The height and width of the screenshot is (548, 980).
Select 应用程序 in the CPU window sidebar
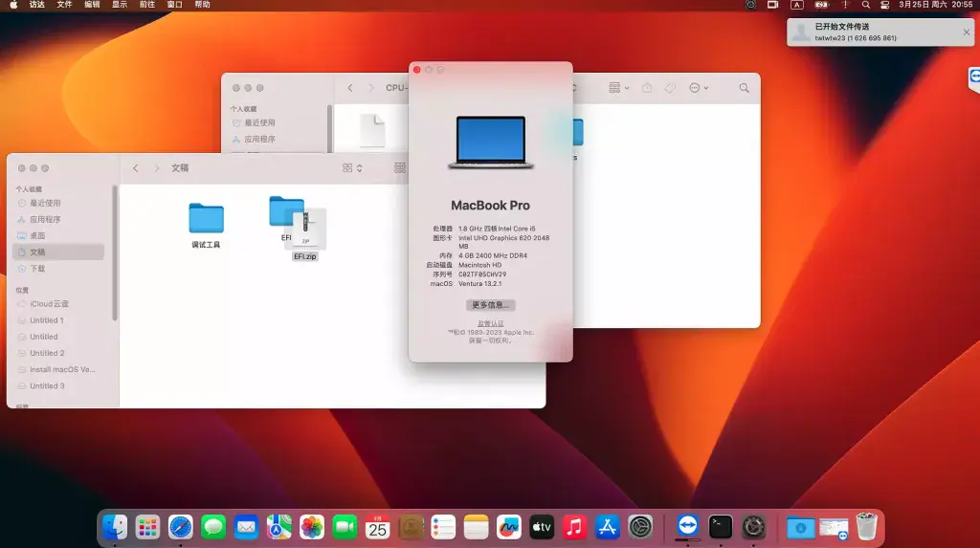coord(259,140)
